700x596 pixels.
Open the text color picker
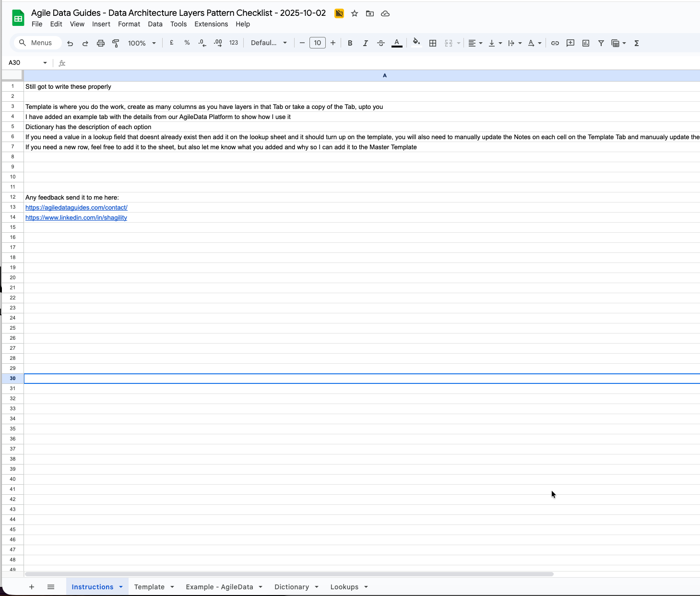(x=397, y=43)
